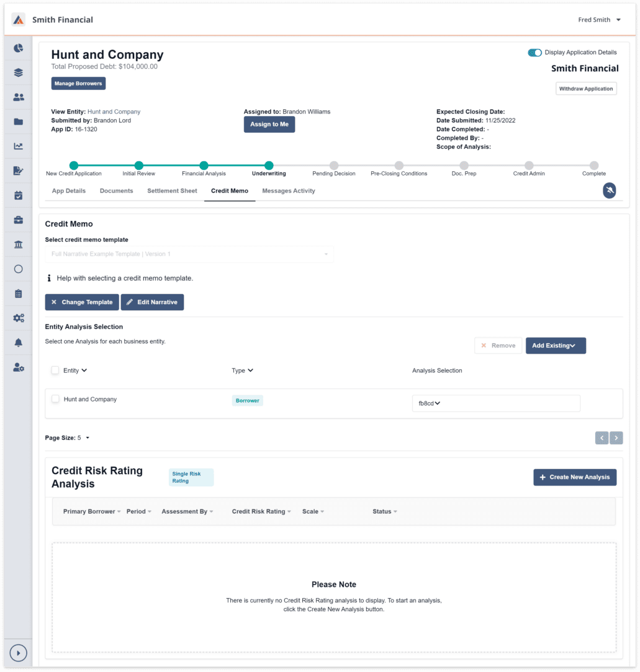
Task: Click the layers stack sidebar icon
Action: [19, 73]
